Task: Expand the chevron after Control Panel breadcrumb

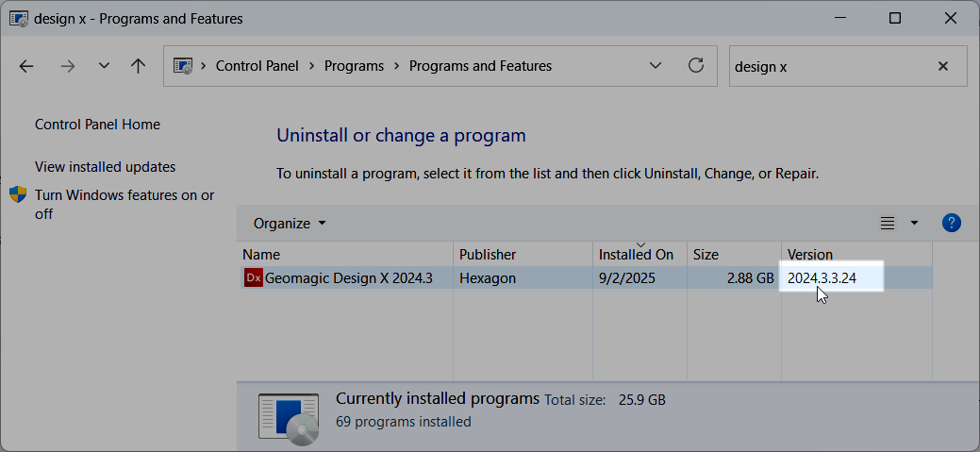Action: click(311, 66)
